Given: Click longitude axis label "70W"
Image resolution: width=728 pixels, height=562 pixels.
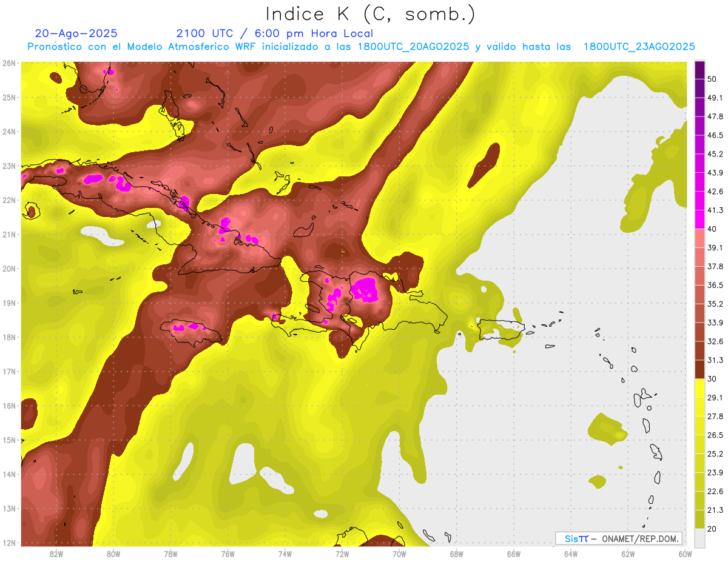Looking at the screenshot, I should [399, 554].
